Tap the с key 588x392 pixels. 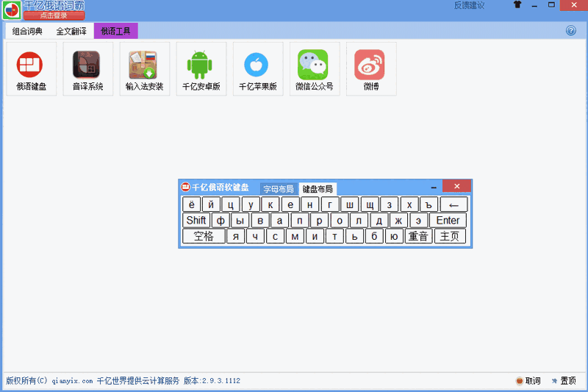[275, 236]
